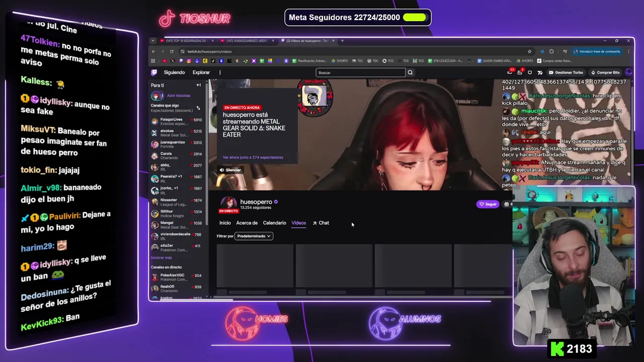Open Chrome apps grid icon
644x362 pixels.
153,61
